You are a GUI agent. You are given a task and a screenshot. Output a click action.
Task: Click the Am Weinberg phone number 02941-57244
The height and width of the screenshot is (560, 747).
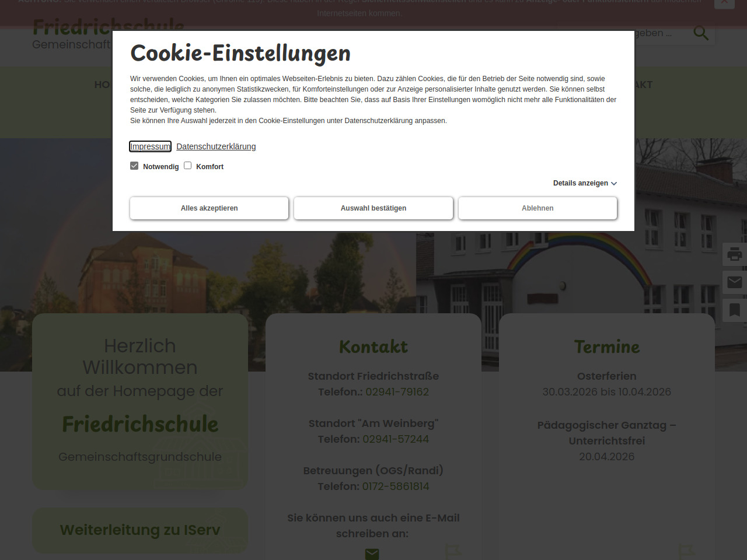point(396,439)
